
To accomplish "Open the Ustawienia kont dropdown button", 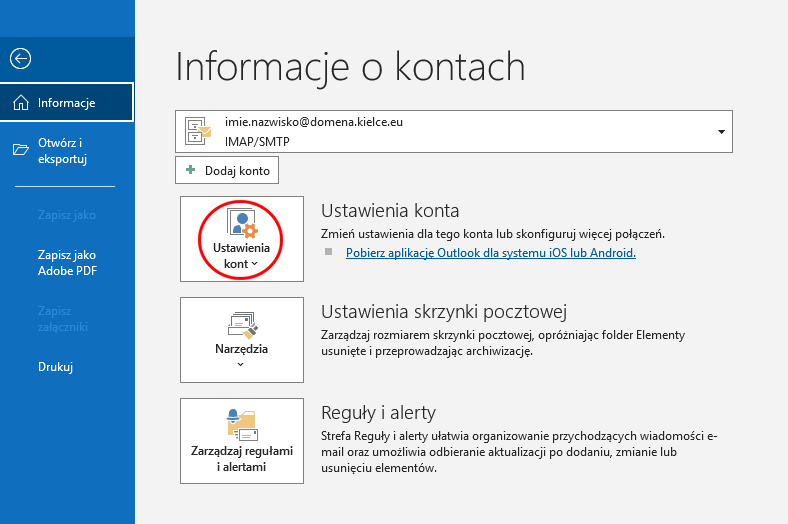I will (242, 239).
